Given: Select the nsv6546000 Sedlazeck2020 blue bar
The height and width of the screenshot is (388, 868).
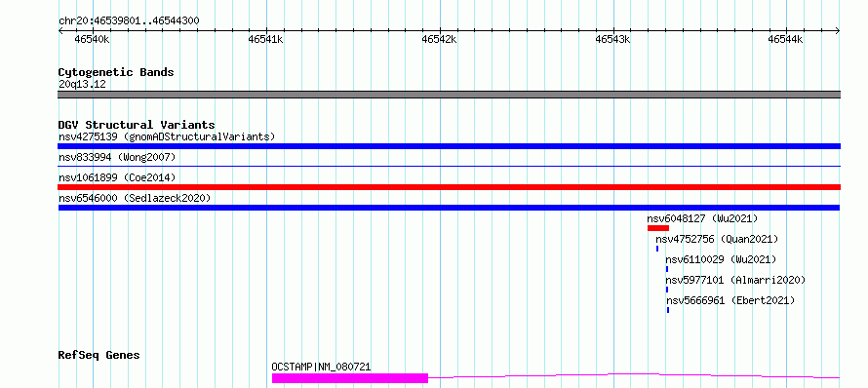Looking at the screenshot, I should coord(449,208).
